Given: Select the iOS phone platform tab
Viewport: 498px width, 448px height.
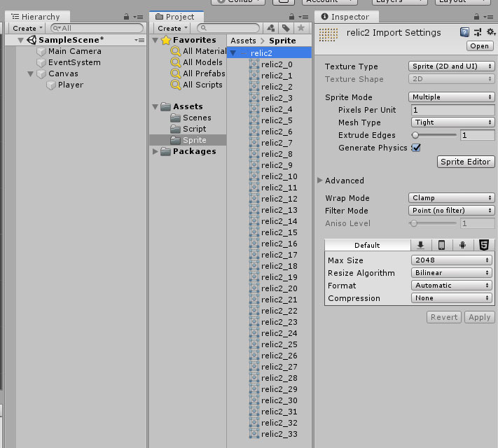Looking at the screenshot, I should tap(441, 245).
